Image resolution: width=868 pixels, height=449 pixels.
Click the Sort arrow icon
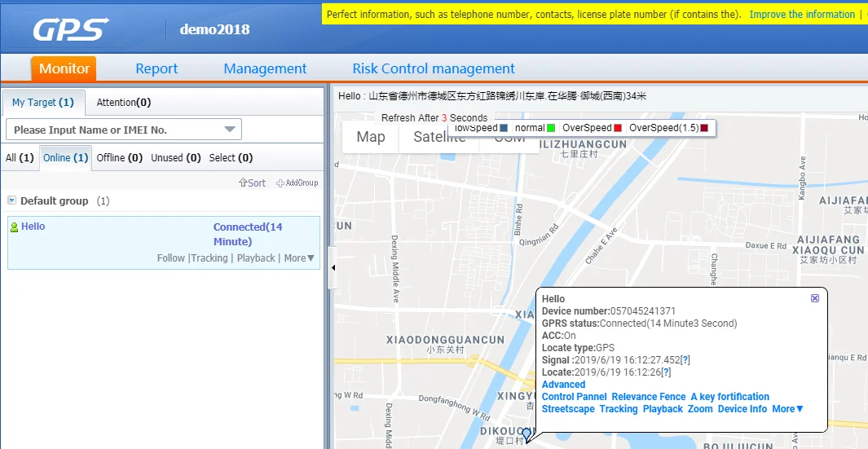tap(242, 183)
